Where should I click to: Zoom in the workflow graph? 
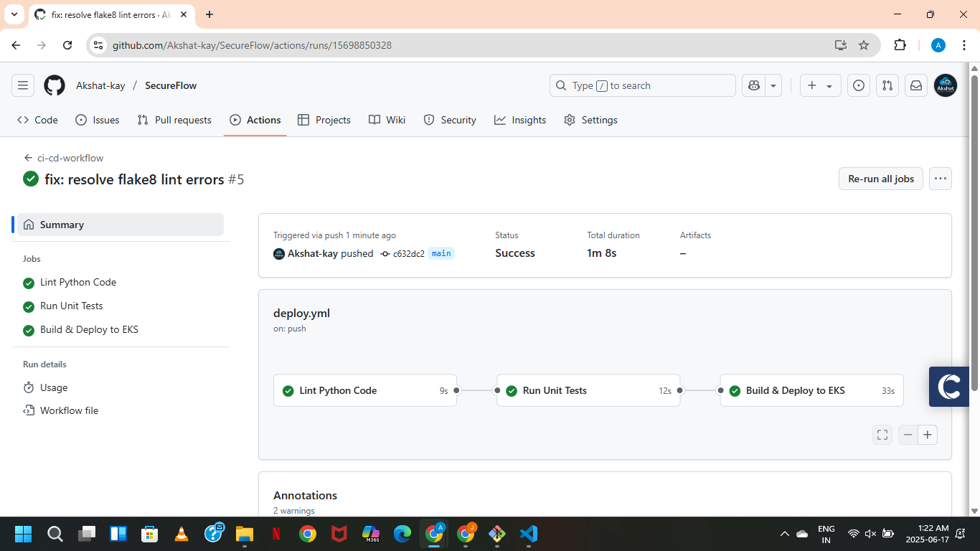tap(928, 435)
